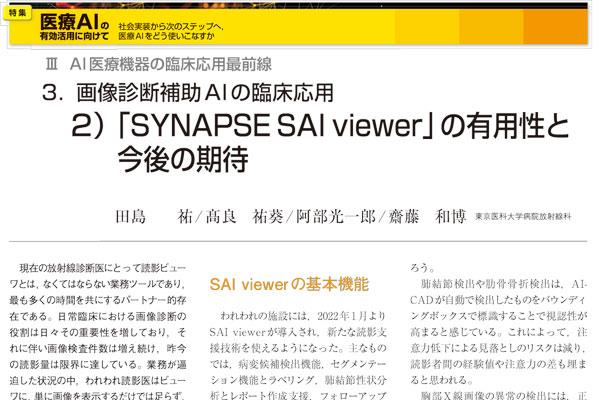Click the orange heading SAI viewerの基本機能
The width and height of the screenshot is (600, 400).
click(x=289, y=284)
